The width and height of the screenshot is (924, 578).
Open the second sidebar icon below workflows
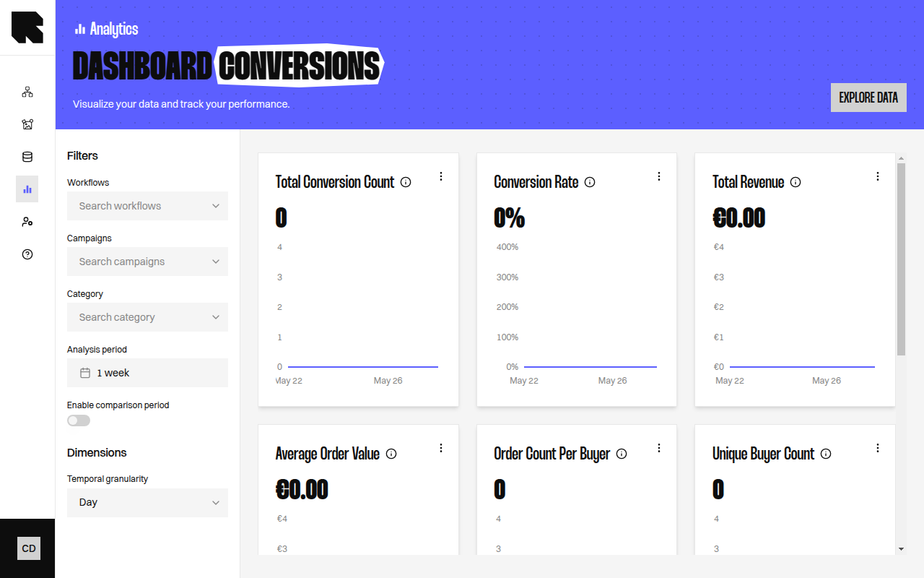click(27, 124)
